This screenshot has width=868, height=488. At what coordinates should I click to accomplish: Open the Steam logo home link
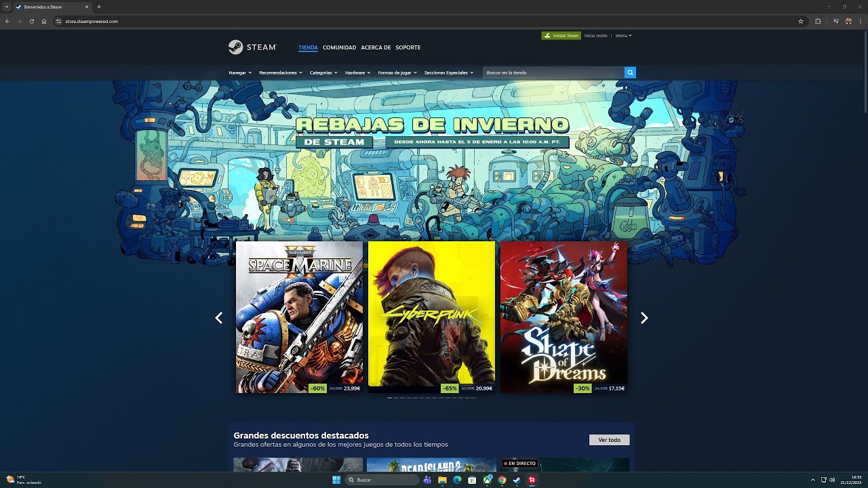click(252, 47)
